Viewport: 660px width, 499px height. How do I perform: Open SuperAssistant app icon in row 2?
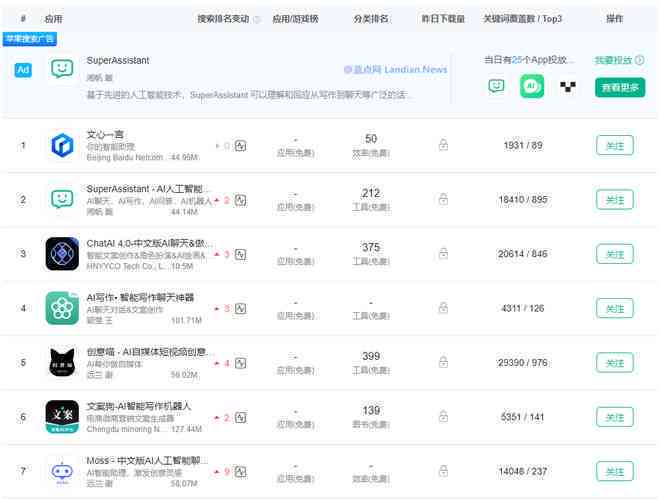click(x=62, y=199)
